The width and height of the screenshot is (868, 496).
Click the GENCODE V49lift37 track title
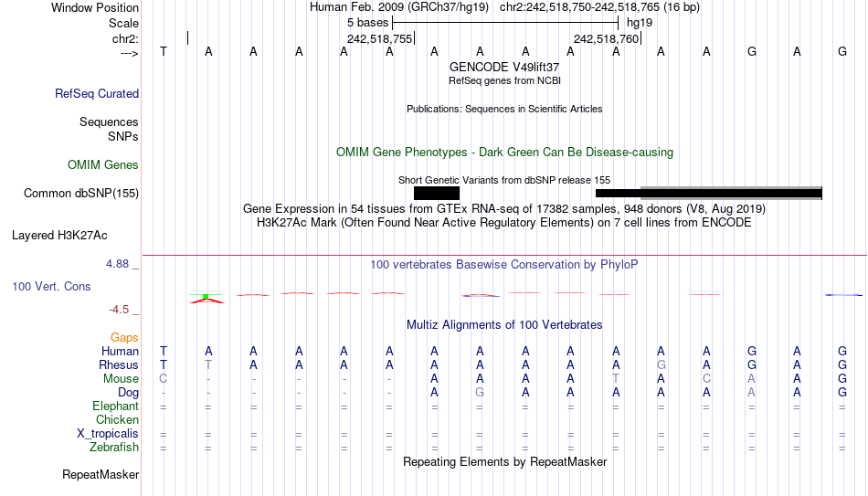(504, 67)
